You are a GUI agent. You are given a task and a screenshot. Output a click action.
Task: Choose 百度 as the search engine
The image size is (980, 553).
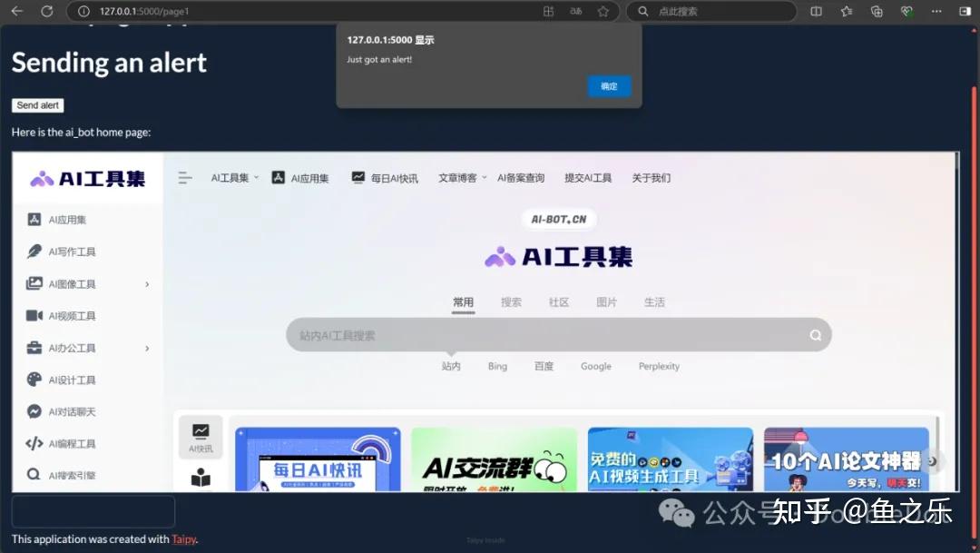point(544,366)
